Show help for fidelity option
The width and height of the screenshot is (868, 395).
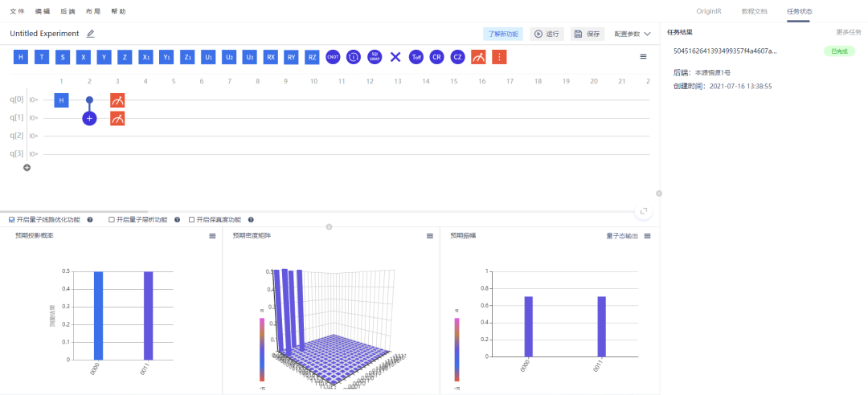click(x=251, y=220)
